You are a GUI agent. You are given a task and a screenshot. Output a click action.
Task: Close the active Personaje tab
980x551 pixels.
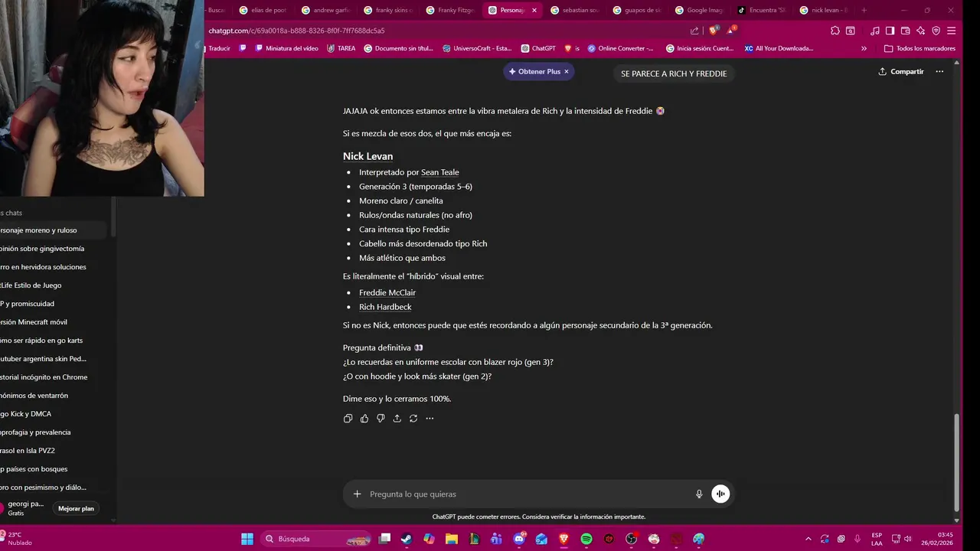click(x=534, y=10)
